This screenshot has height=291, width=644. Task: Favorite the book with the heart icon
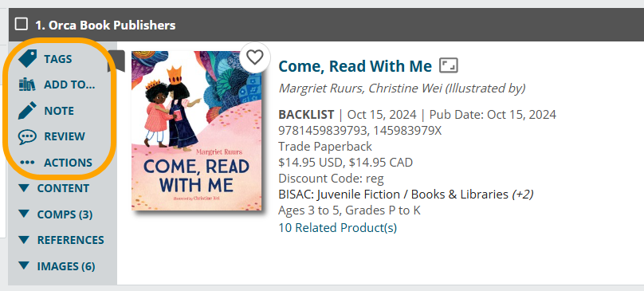pos(254,57)
